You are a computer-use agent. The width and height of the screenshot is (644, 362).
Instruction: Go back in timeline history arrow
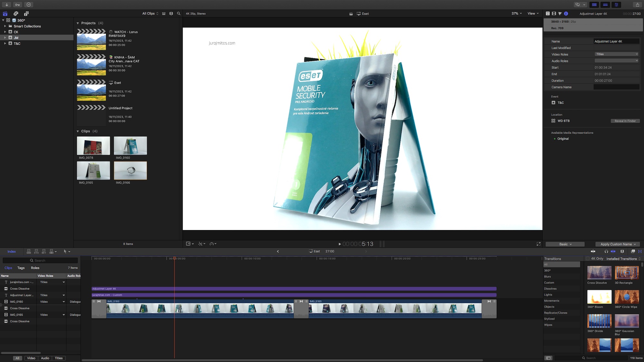click(278, 251)
